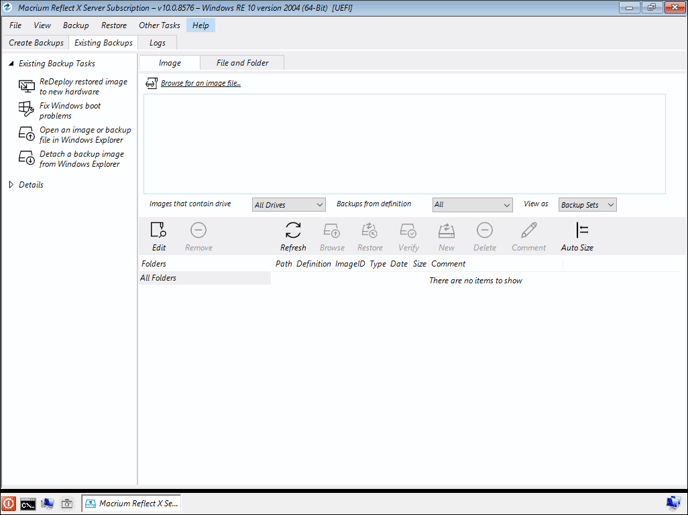Click the Comment pencil icon

pos(529,229)
